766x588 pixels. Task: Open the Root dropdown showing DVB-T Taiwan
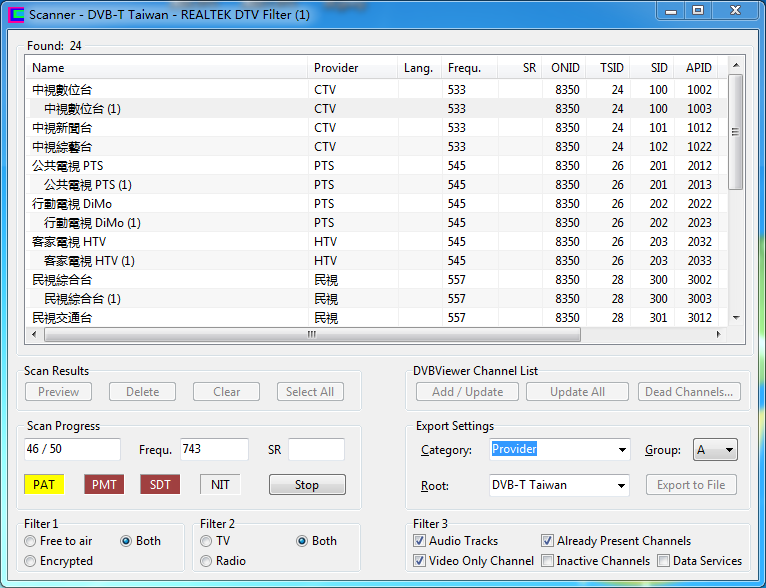(559, 486)
